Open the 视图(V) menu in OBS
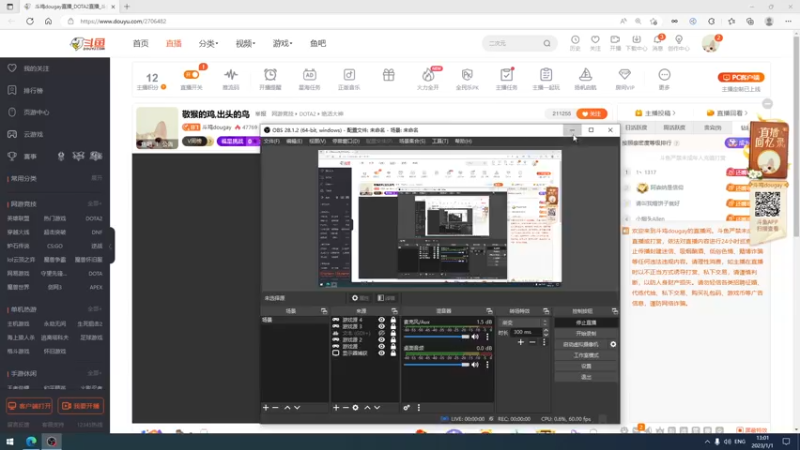The image size is (800, 450). coord(317,141)
